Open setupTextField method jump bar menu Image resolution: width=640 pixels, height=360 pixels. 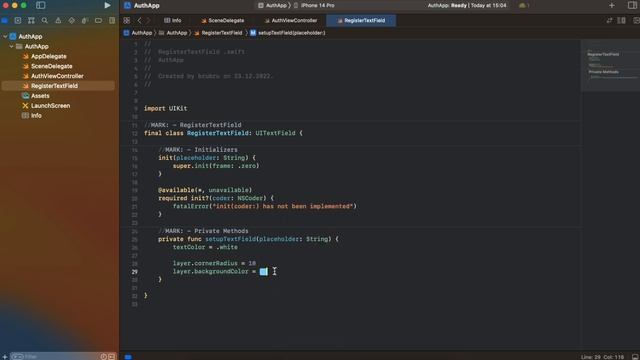[288, 33]
